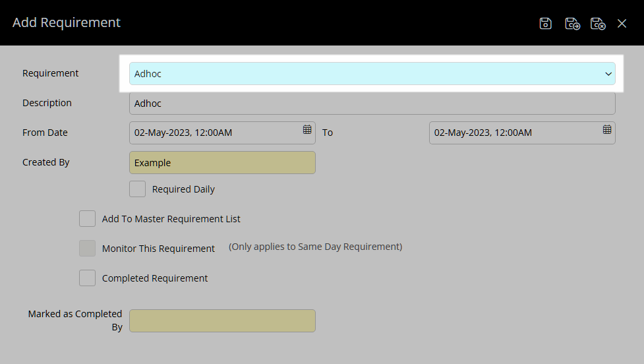Tick Add To Master Requirement List checkbox
The height and width of the screenshot is (364, 644).
(x=88, y=218)
